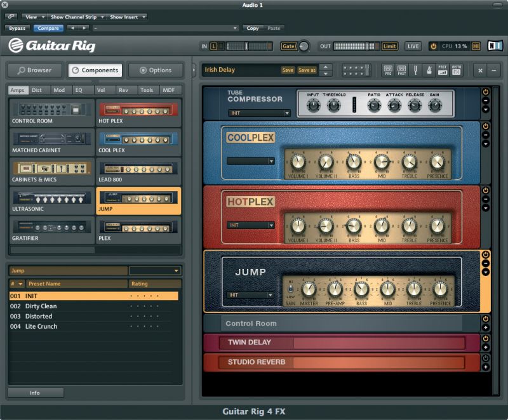The width and height of the screenshot is (508, 420).
Task: Switch off the Hot Plex amp power
Action: 485,190
